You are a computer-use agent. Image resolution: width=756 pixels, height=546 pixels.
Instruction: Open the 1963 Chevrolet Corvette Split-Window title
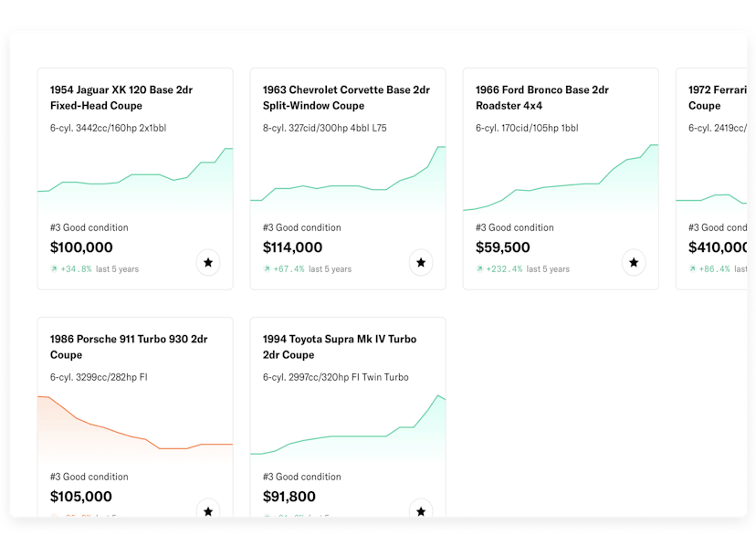(346, 98)
